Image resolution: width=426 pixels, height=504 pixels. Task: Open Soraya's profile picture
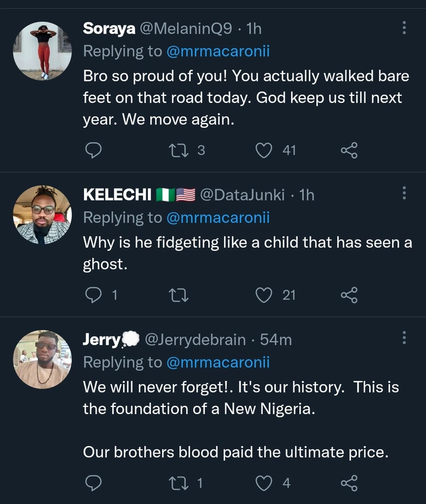tap(43, 51)
